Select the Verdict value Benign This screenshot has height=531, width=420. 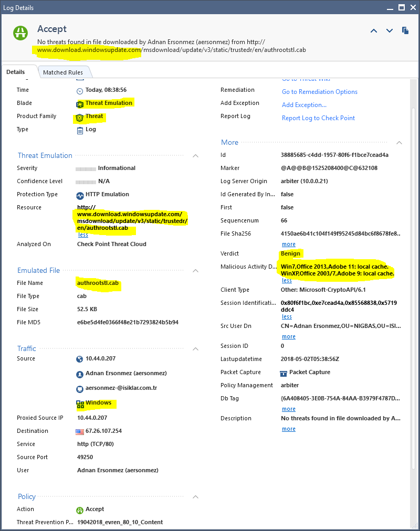(290, 253)
